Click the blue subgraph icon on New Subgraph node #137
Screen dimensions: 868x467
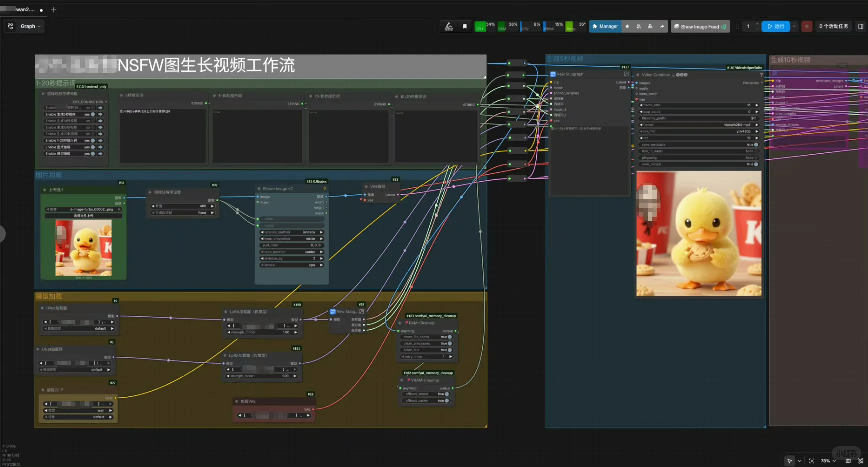click(553, 74)
